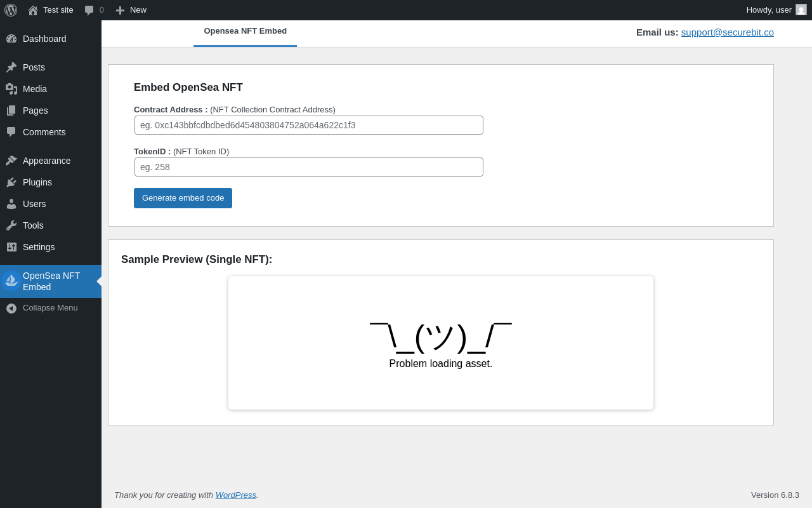Focus the Contract Address input field
Screen dimensions: 812x508
pos(309,125)
